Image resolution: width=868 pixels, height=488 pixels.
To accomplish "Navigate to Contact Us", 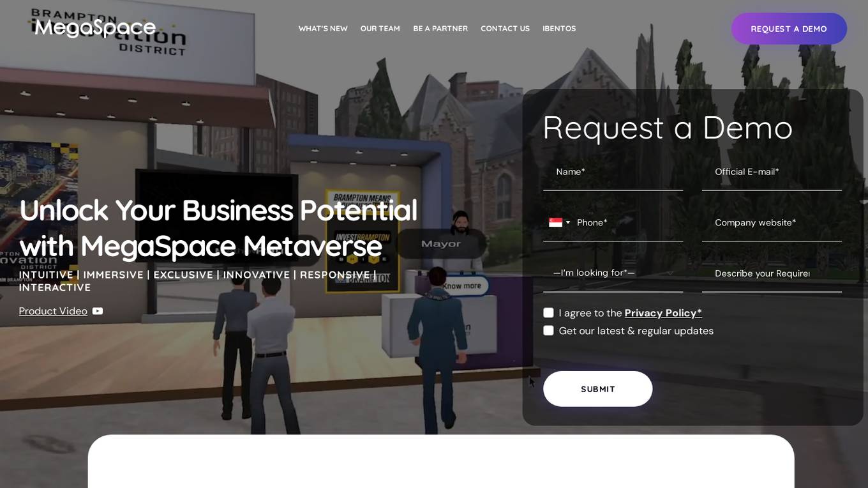I will 505,29.
